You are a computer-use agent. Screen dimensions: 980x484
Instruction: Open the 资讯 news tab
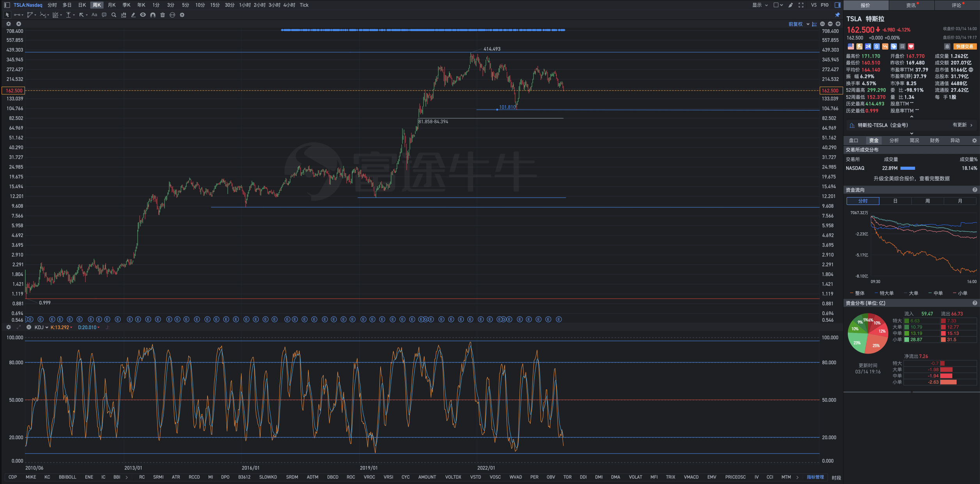point(911,5)
